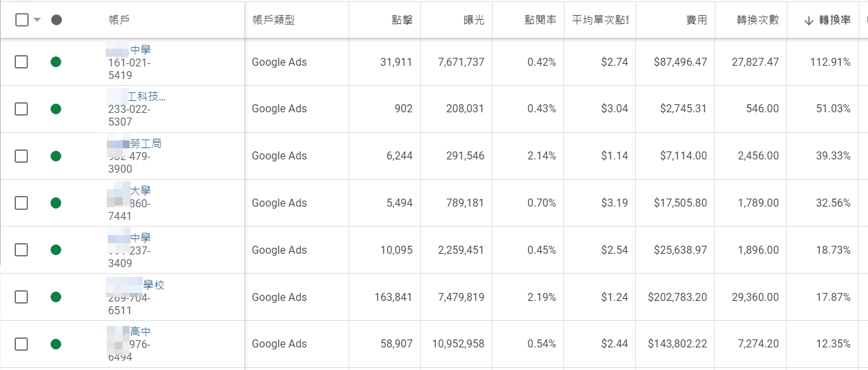Click the green status dot for 學校 account
The width and height of the screenshot is (868, 370).
(56, 297)
